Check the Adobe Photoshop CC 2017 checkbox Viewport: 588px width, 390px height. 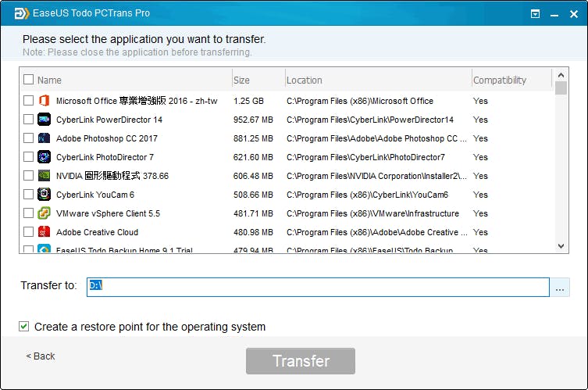(x=28, y=138)
